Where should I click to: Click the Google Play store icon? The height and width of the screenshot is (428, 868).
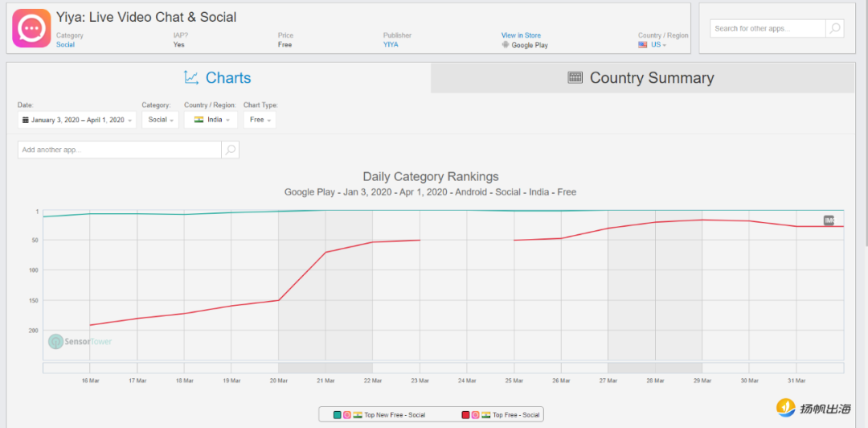click(506, 45)
